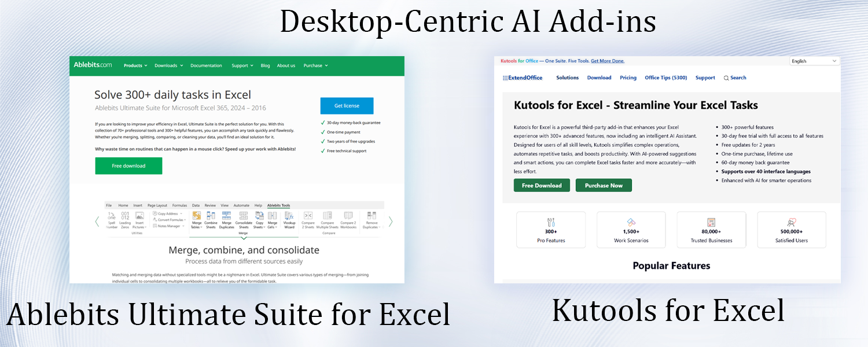Click the Kutools Search magnifier icon

coord(726,78)
